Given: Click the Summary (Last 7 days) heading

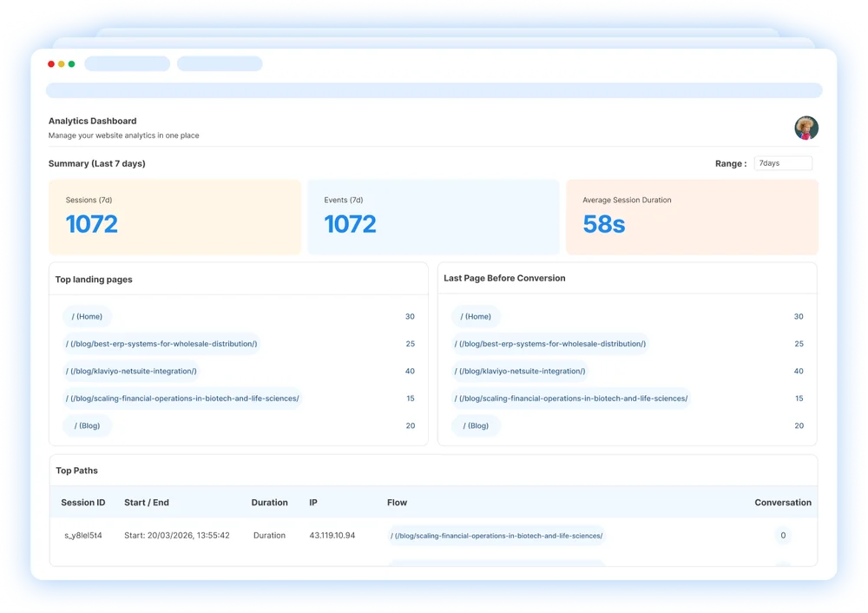Looking at the screenshot, I should coord(97,164).
